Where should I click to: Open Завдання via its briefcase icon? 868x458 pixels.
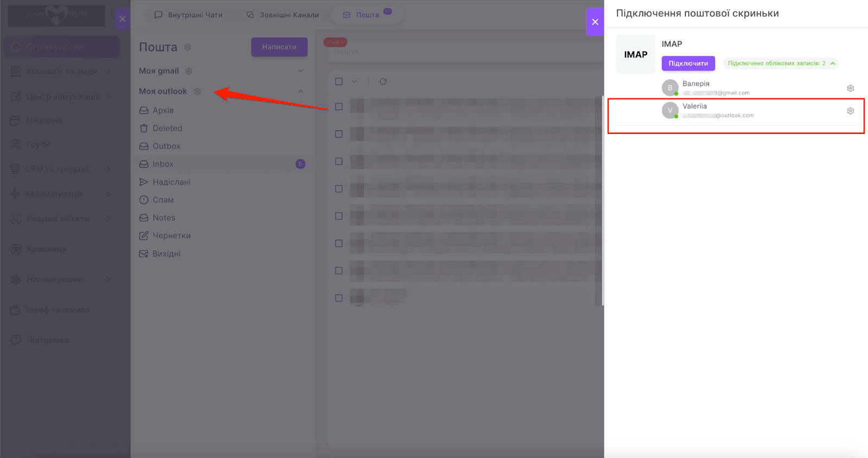15,120
